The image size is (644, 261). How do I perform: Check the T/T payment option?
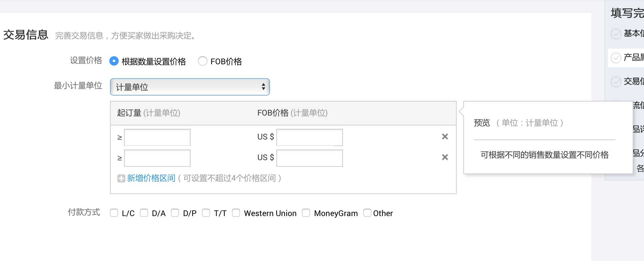[206, 213]
